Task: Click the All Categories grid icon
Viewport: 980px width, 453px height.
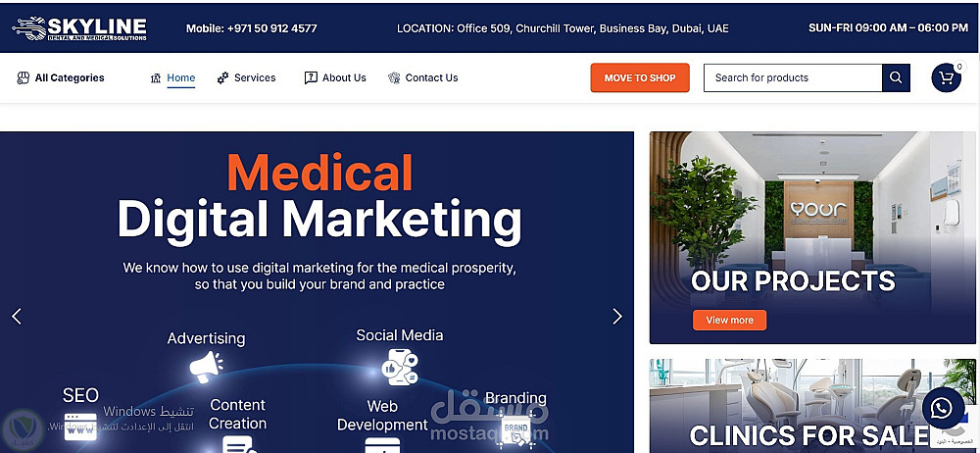Action: pyautogui.click(x=24, y=78)
